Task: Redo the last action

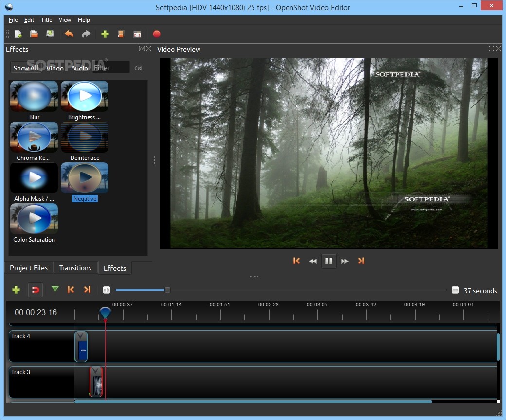Action: tap(86, 34)
